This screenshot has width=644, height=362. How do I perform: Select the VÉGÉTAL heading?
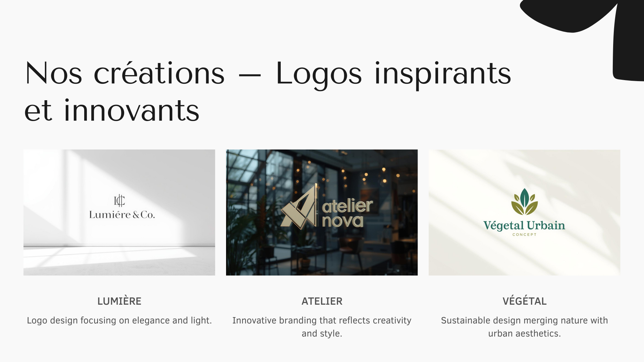click(525, 301)
